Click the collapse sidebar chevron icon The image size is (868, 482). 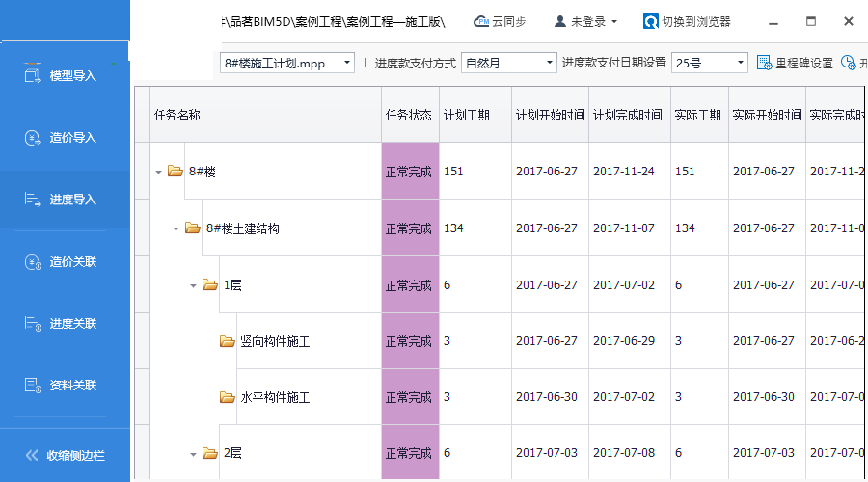pyautogui.click(x=31, y=455)
